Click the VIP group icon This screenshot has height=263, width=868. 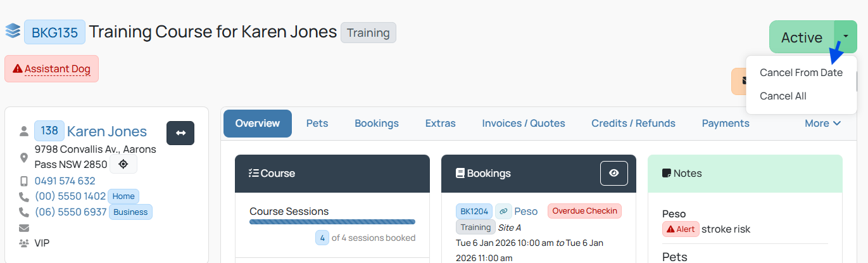(24, 243)
